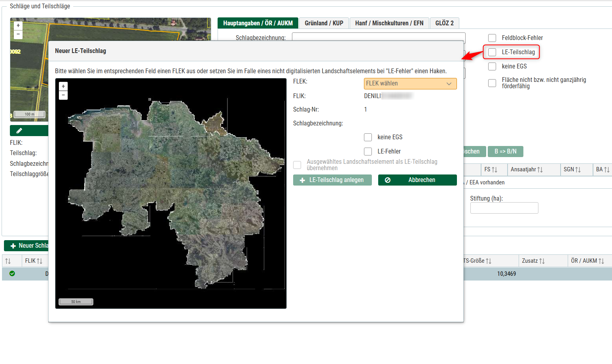Check the highlighted LE-Teilschlag checkbox
The image size is (612, 364).
pos(492,52)
